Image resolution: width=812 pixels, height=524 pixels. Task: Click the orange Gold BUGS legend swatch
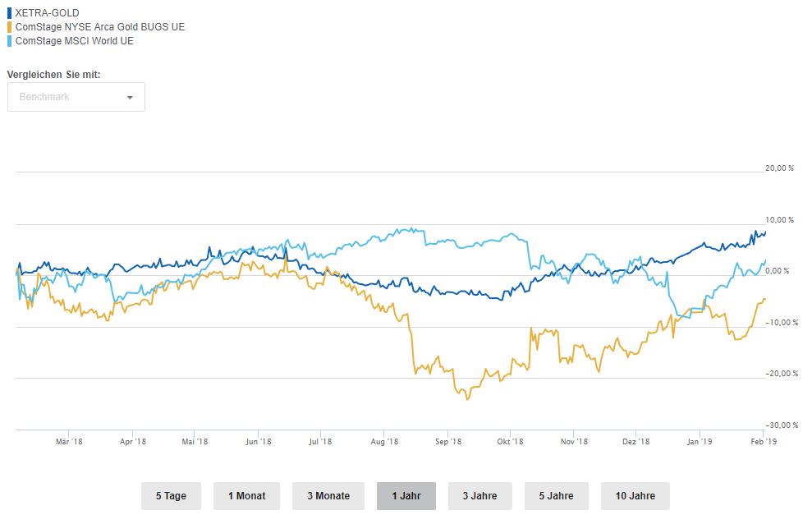[x=10, y=26]
